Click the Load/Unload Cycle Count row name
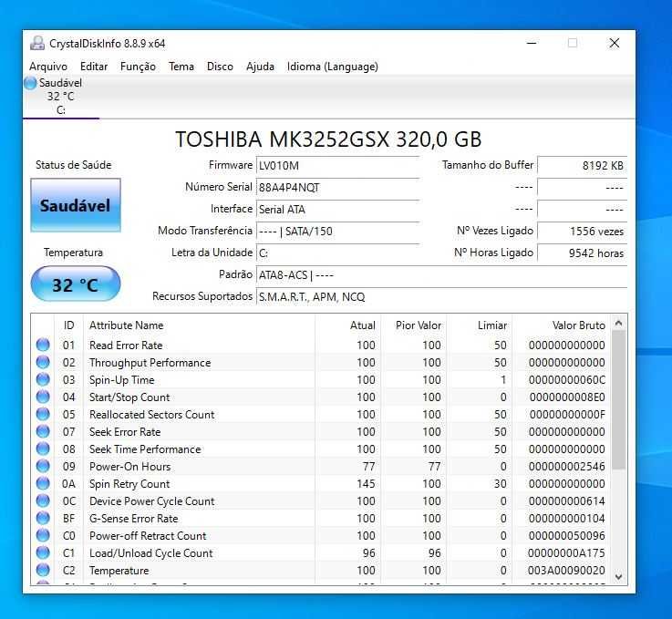Image resolution: width=672 pixels, height=619 pixels. pyautogui.click(x=150, y=553)
